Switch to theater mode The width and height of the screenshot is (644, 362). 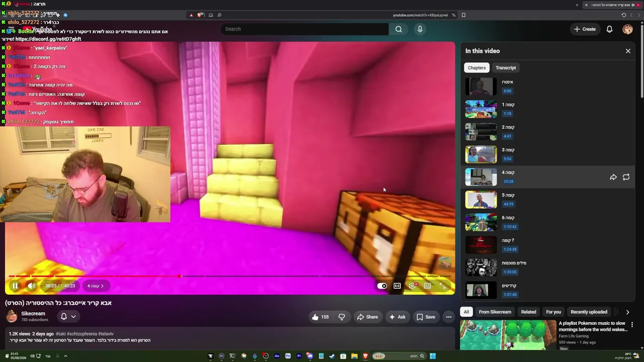(x=427, y=286)
